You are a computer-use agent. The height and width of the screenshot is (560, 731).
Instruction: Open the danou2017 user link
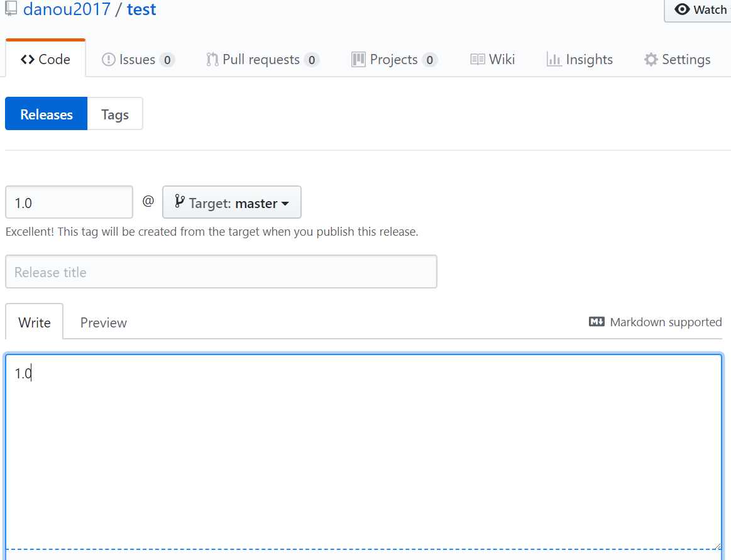(x=67, y=9)
